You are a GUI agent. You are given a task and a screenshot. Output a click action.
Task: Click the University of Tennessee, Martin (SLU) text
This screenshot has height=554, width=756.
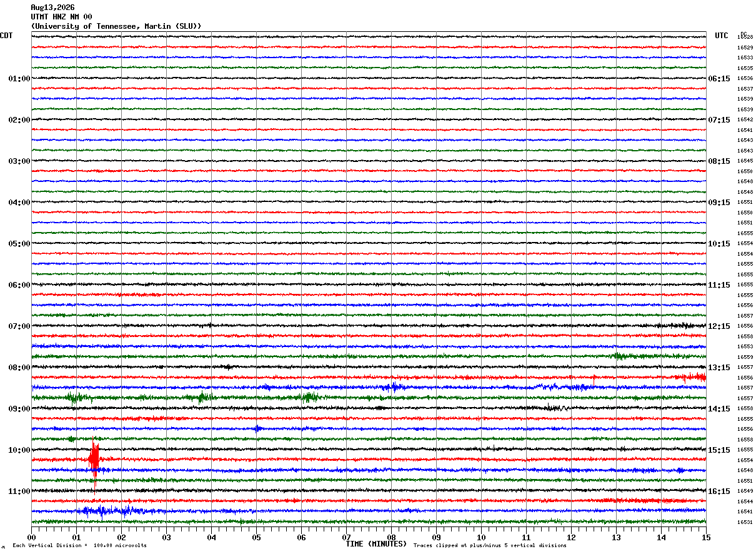coord(116,26)
